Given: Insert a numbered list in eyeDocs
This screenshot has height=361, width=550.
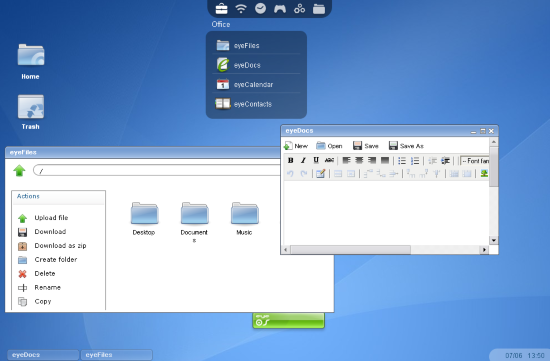Looking at the screenshot, I should point(415,161).
